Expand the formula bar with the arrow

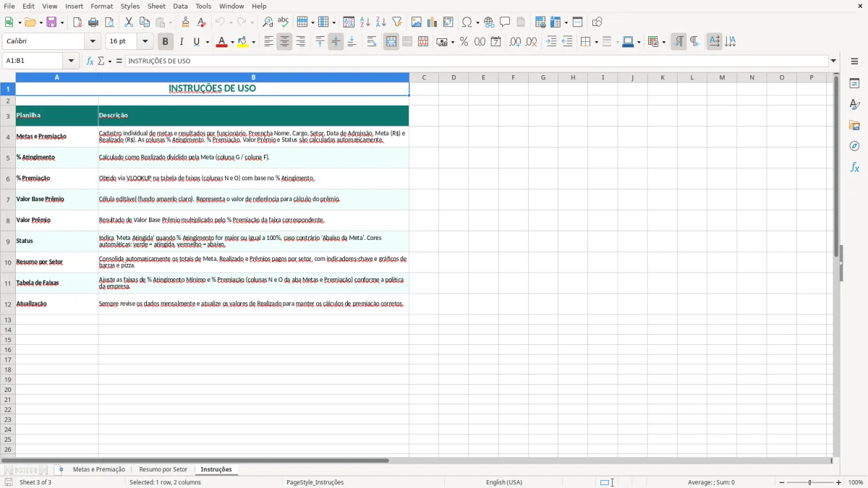point(833,61)
